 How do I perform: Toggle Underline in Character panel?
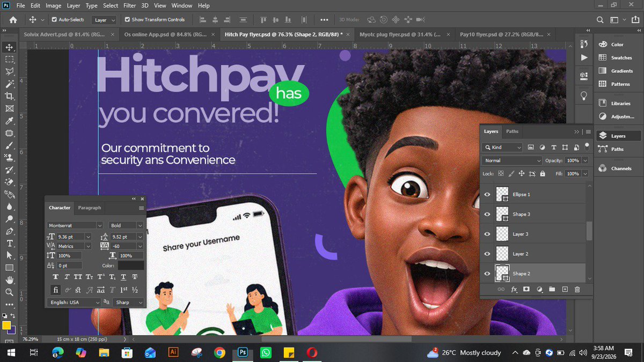point(123,277)
